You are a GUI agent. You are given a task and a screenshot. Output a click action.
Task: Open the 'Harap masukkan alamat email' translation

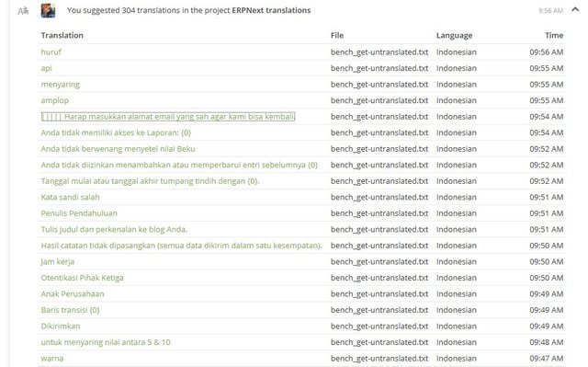tap(168, 117)
